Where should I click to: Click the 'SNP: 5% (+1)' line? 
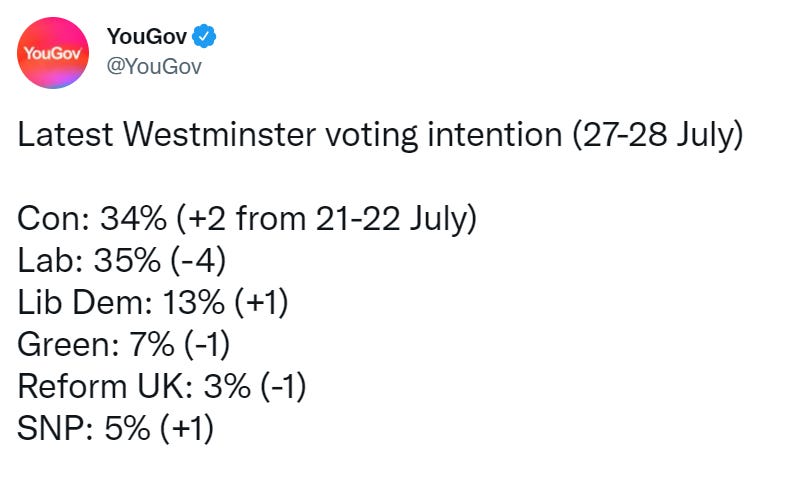[116, 428]
